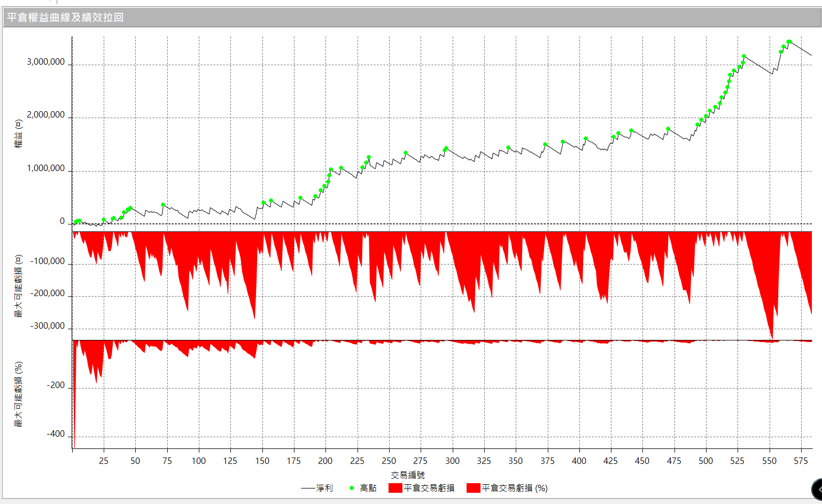This screenshot has height=504, width=822.
Task: Click red swatch beside 平倉交易虧損 legend
Action: 395,488
